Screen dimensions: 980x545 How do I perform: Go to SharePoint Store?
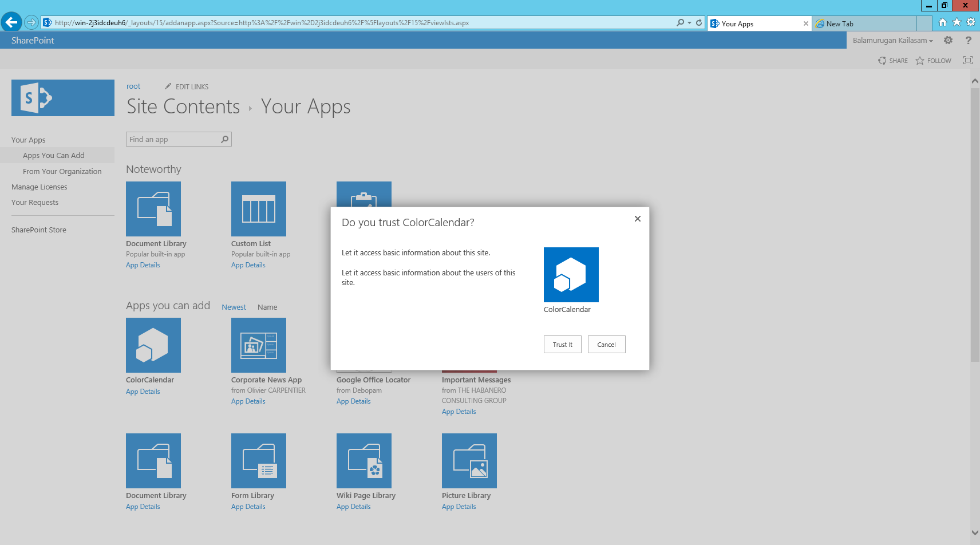(x=39, y=230)
